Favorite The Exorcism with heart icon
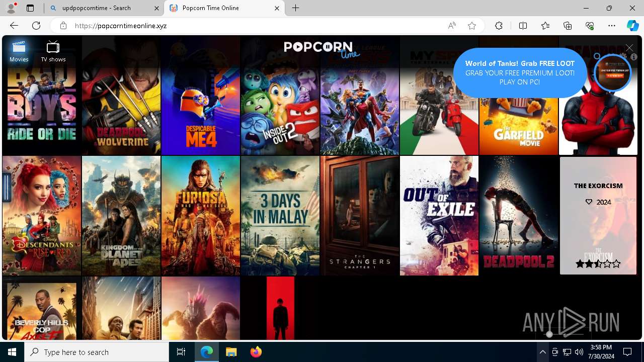This screenshot has width=644, height=362. 589,202
